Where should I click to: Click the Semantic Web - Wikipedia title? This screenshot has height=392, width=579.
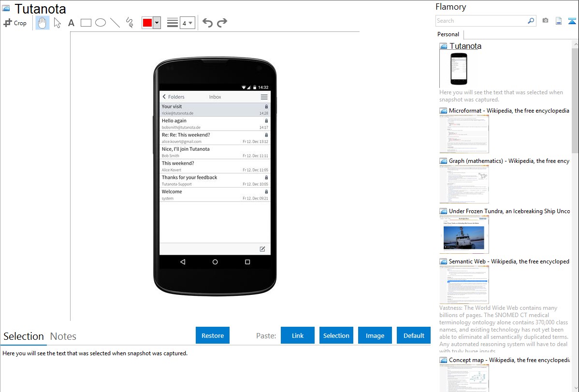[509, 261]
